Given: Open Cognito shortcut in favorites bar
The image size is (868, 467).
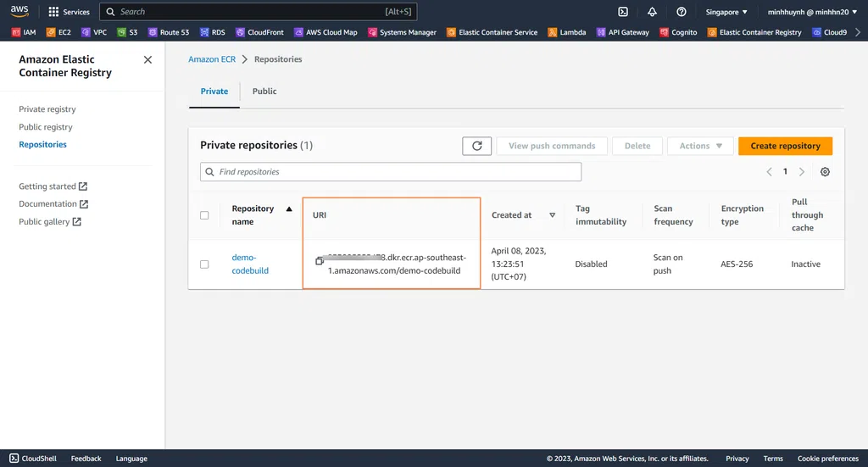Looking at the screenshot, I should tap(678, 32).
